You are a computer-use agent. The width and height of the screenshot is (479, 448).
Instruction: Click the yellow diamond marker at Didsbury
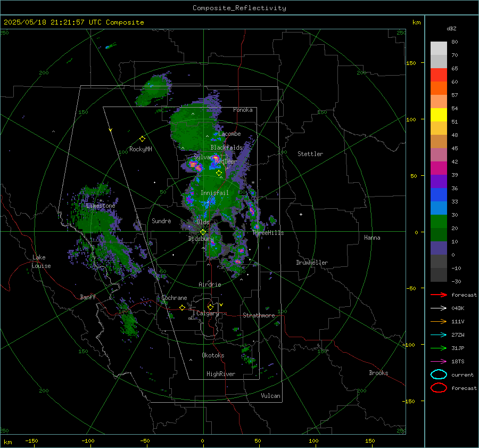pos(203,232)
